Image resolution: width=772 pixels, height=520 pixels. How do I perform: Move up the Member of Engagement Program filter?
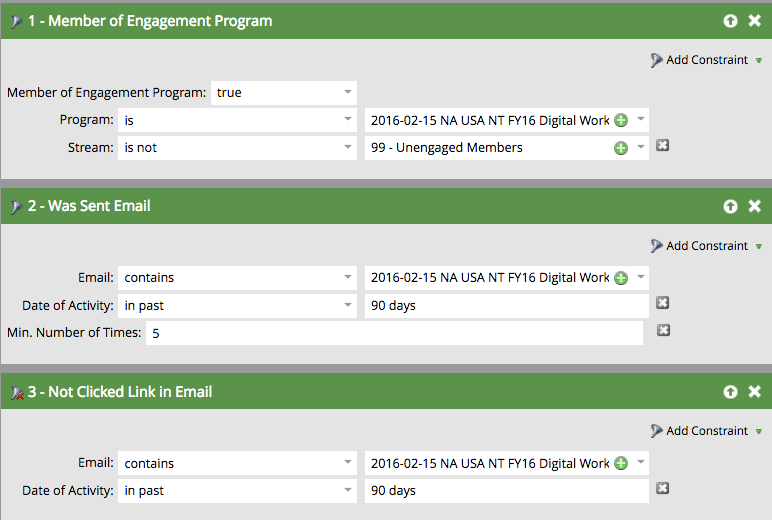[x=731, y=21]
